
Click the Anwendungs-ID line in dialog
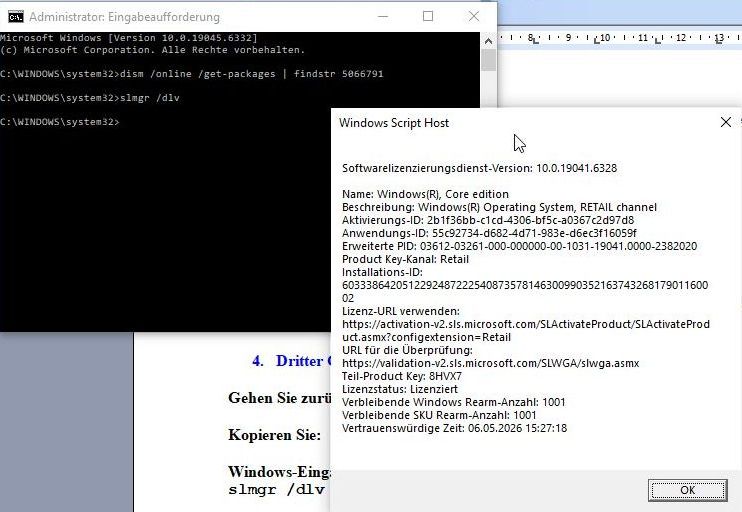[x=489, y=233]
